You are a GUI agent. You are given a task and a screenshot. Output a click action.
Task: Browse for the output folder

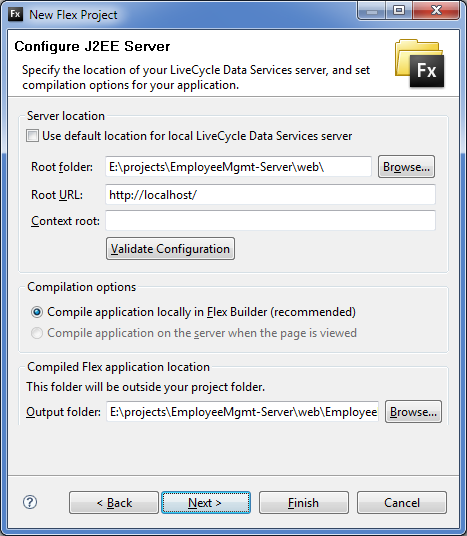413,412
